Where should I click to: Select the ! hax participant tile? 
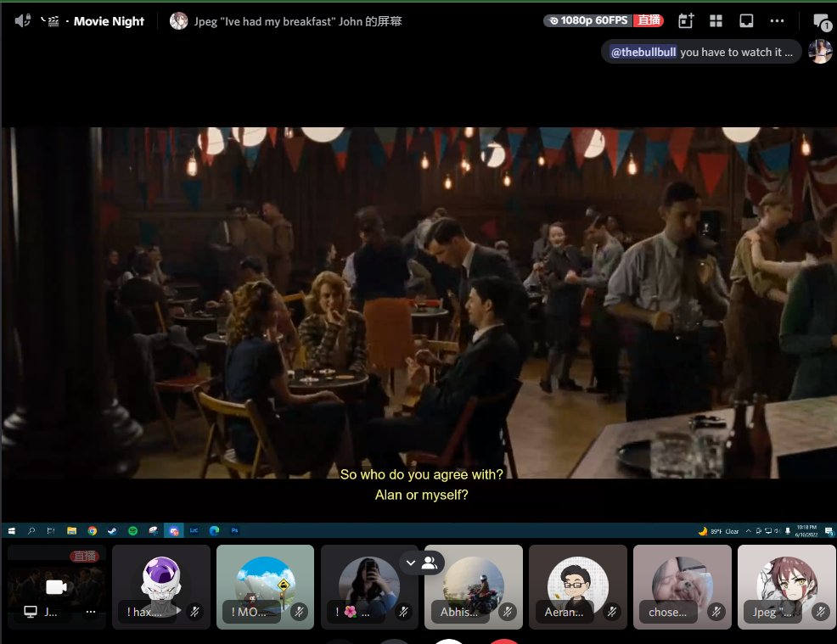pos(161,587)
